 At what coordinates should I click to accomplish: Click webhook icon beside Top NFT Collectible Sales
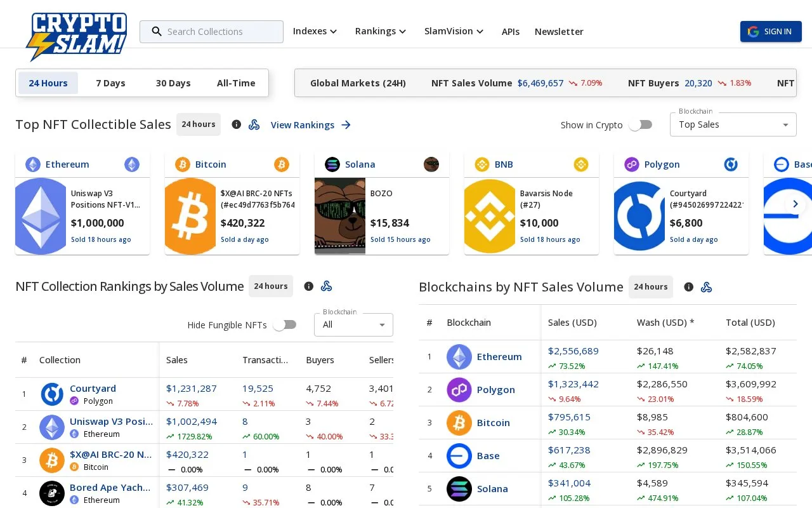(x=254, y=124)
